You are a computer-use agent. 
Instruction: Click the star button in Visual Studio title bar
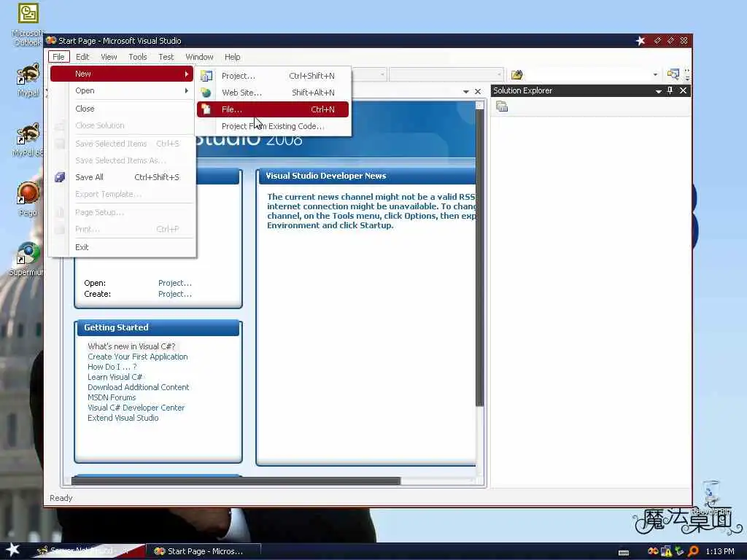coord(640,41)
